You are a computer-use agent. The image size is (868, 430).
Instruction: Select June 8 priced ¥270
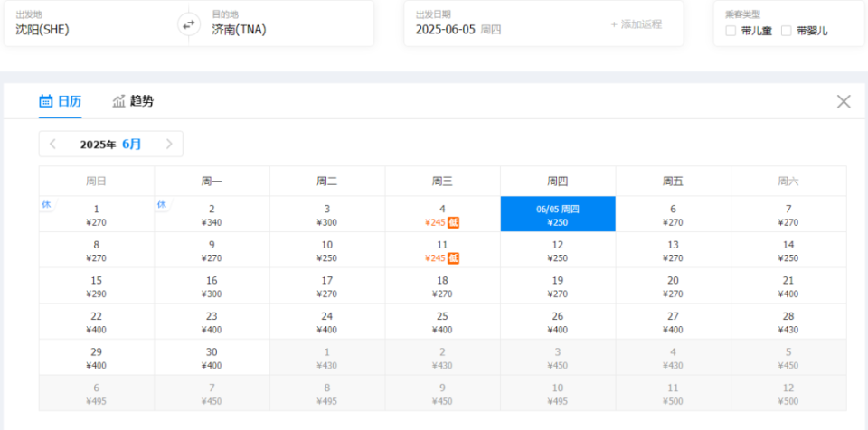click(x=97, y=250)
